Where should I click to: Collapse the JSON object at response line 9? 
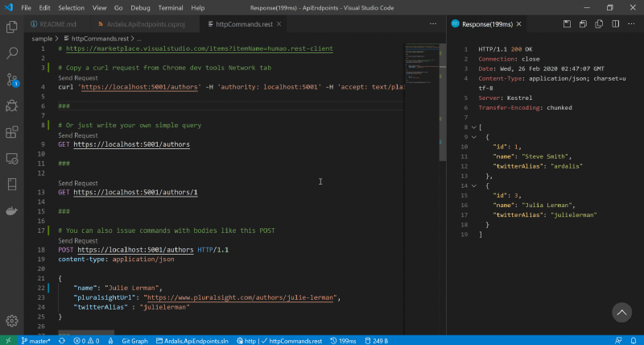(x=473, y=137)
